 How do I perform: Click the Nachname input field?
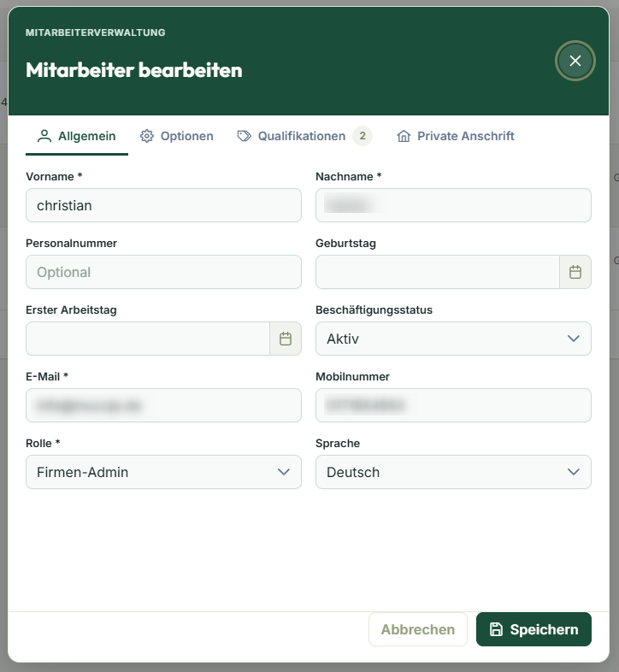click(x=453, y=205)
